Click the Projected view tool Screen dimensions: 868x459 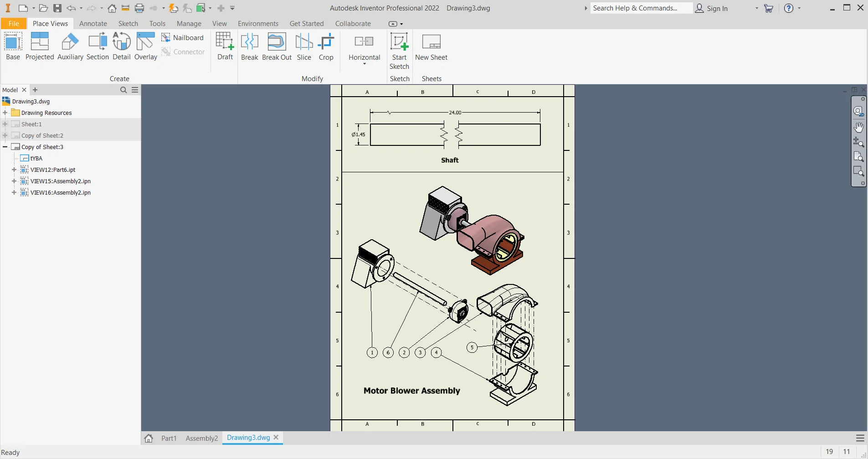[40, 46]
